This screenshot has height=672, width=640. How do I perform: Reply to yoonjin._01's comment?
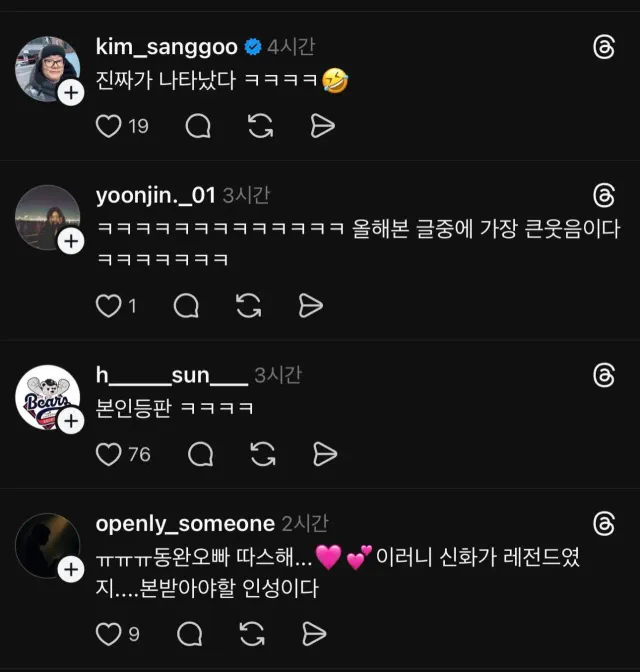click(186, 305)
